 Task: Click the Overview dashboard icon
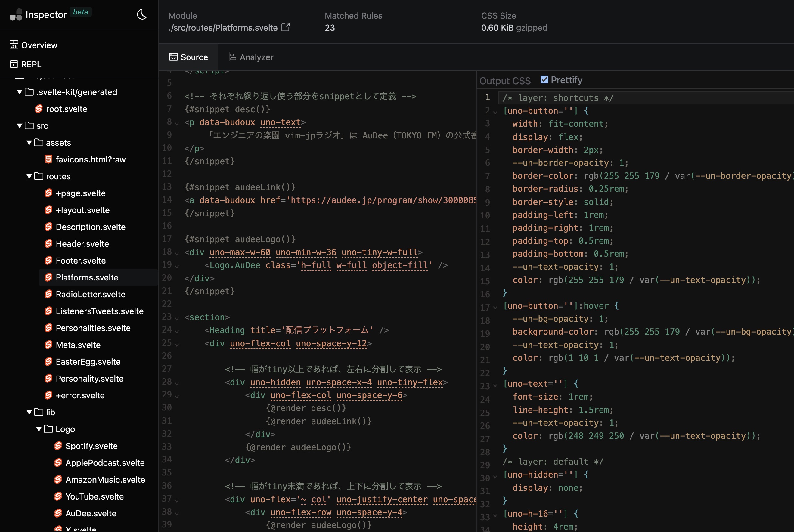pos(14,45)
